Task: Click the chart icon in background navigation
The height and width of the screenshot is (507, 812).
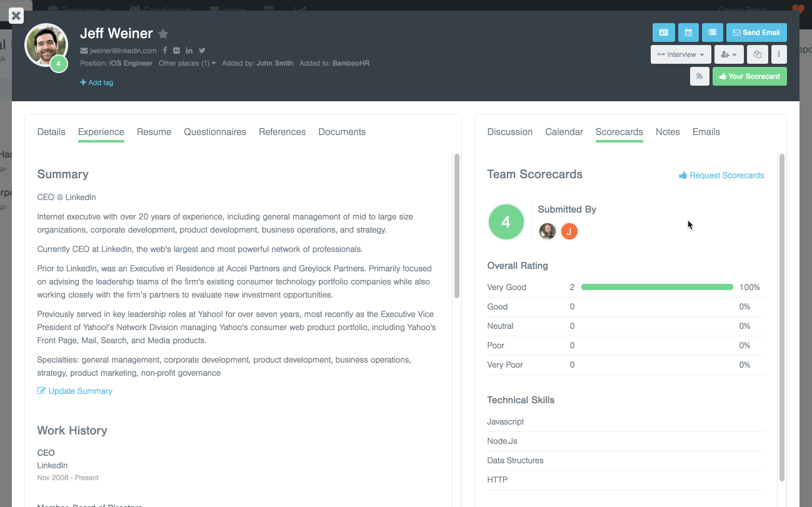Action: point(301,9)
